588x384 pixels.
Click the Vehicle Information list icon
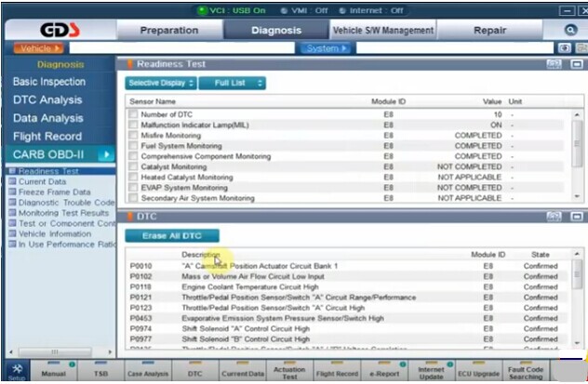[12, 233]
